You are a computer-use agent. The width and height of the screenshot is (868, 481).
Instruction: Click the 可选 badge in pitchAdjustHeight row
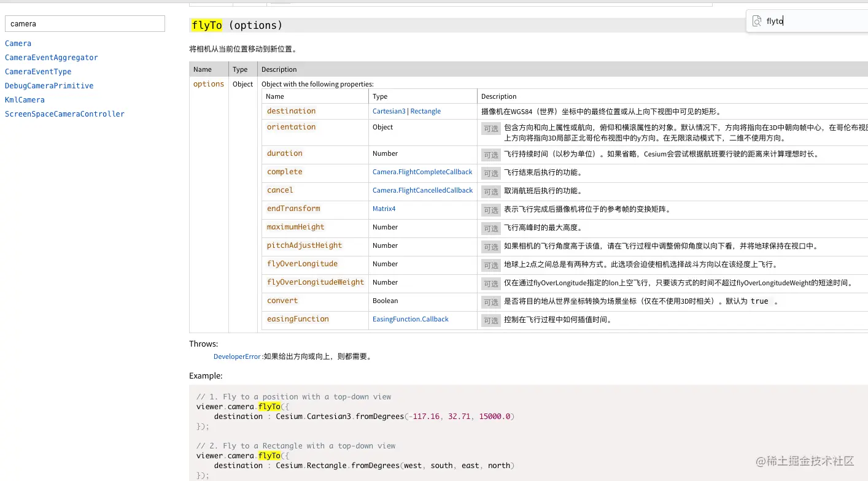point(491,247)
